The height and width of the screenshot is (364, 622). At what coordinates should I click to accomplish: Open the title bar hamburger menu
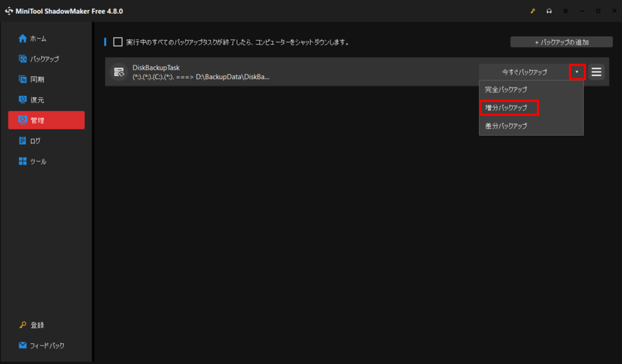click(x=566, y=11)
